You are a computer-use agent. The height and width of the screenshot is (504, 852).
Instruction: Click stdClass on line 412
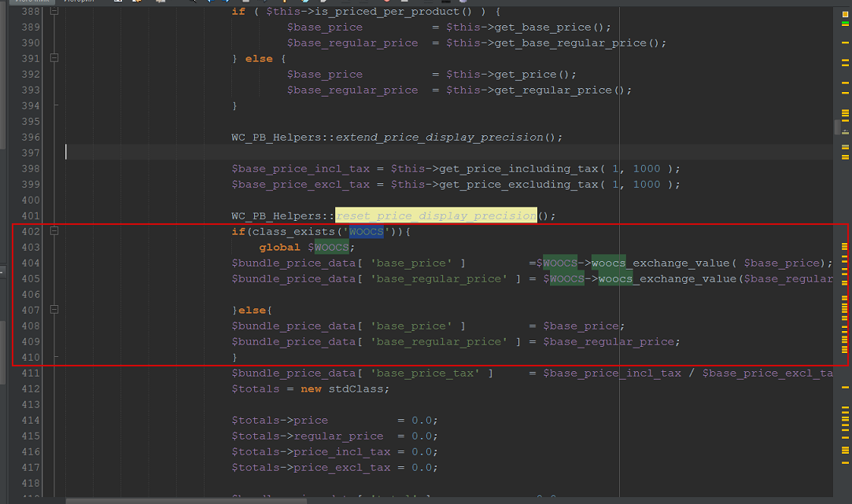click(x=356, y=389)
